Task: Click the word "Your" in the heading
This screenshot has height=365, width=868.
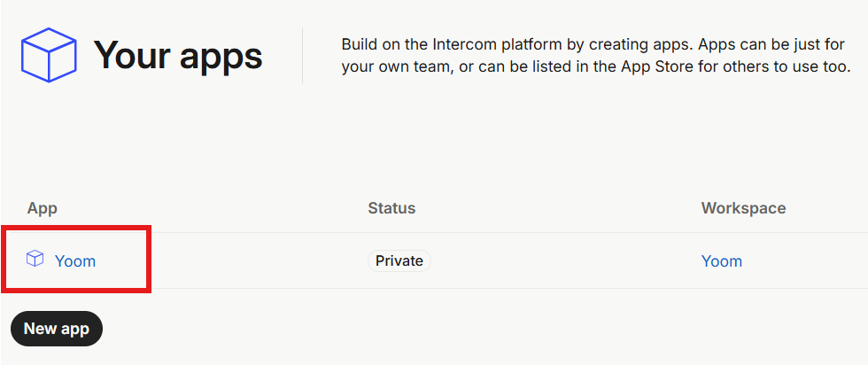Action: 133,56
